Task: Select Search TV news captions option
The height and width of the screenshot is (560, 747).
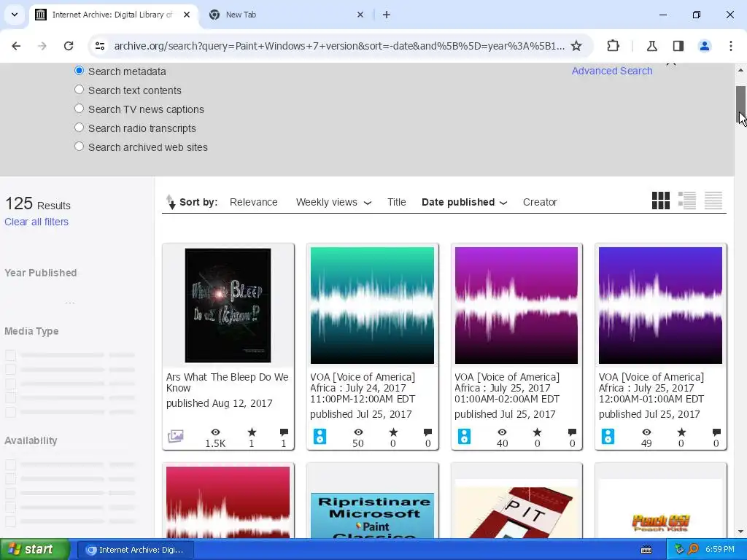Action: [x=79, y=109]
